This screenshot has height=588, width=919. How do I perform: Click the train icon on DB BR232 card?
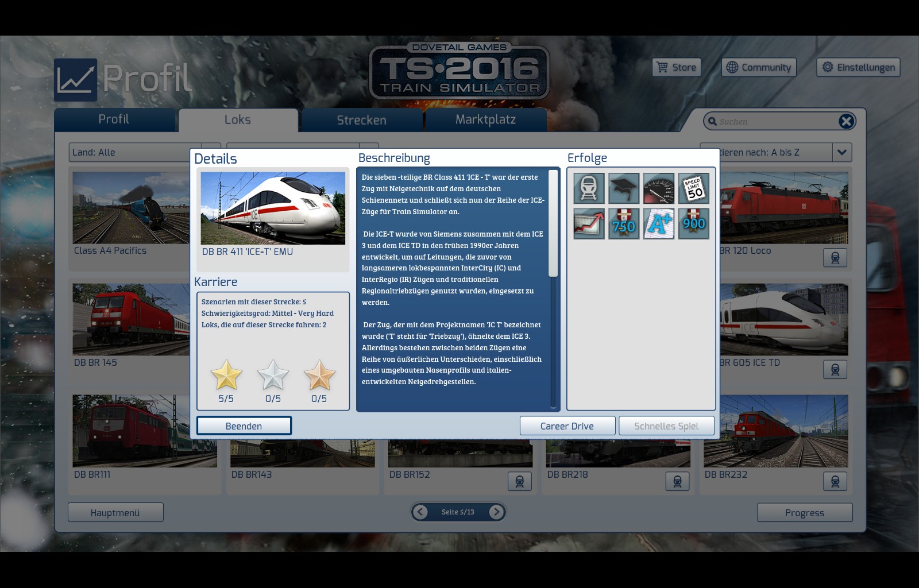[x=835, y=481]
